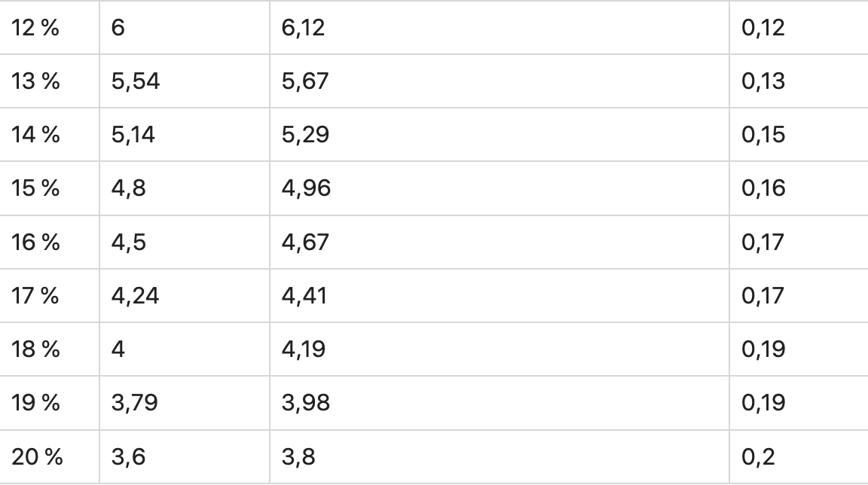Click the 3,79 value cell
Image resolution: width=868 pixels, height=485 pixels.
[135, 402]
